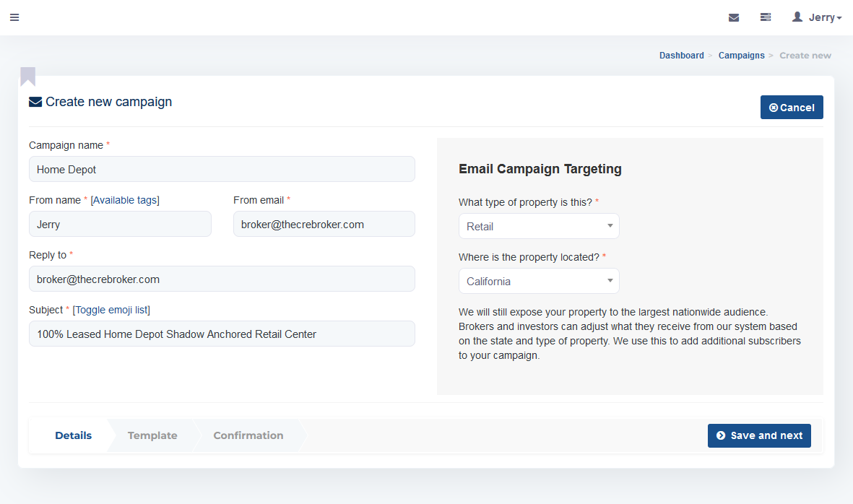This screenshot has height=504, width=853.
Task: Select the Template step tab
Action: coord(152,435)
